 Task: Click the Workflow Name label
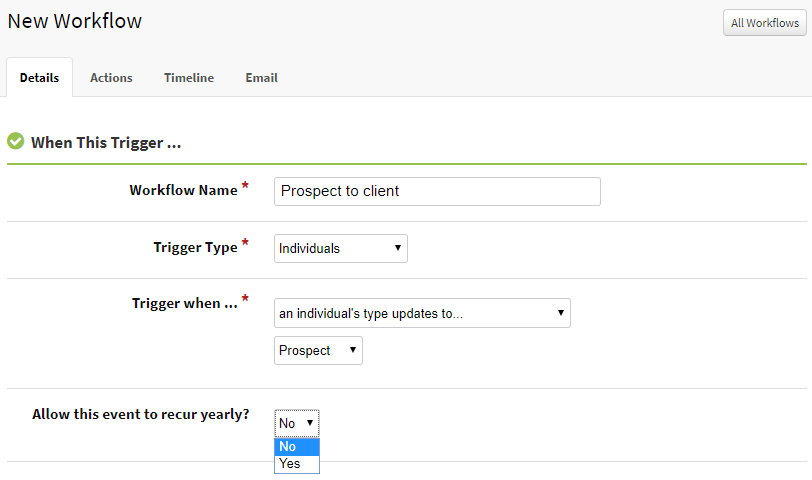[x=183, y=190]
